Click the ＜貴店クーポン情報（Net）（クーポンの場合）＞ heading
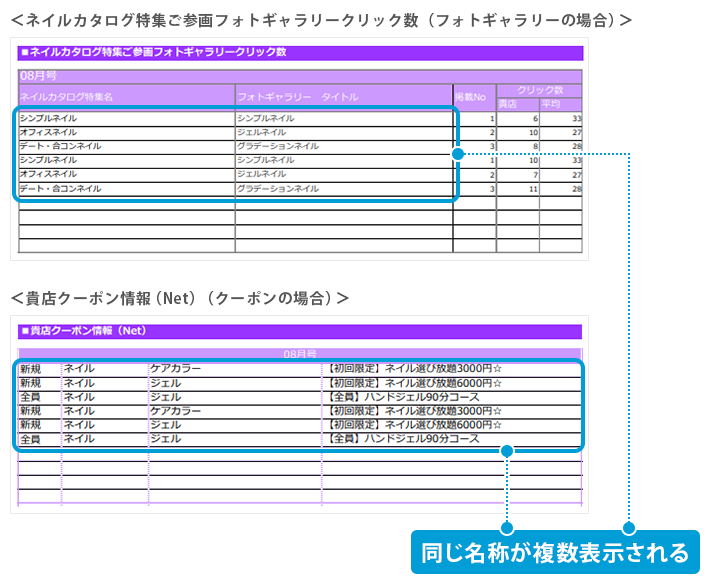 coord(180,298)
